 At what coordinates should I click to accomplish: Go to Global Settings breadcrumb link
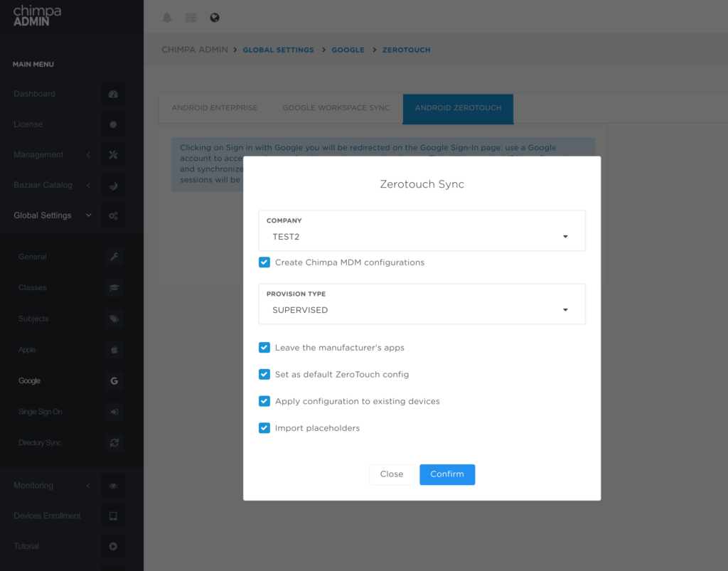point(279,50)
